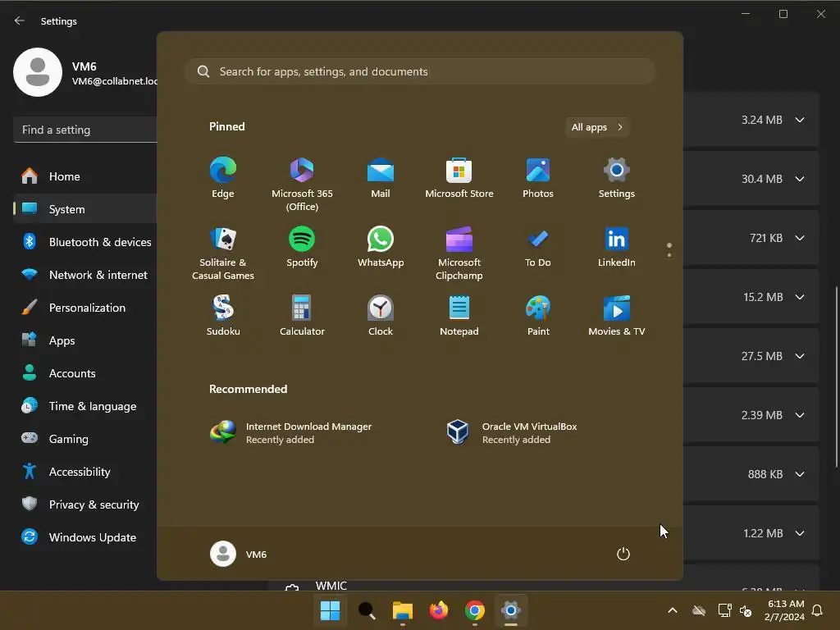The height and width of the screenshot is (630, 840).
Task: Expand the 3.24 MB entry
Action: click(x=800, y=120)
